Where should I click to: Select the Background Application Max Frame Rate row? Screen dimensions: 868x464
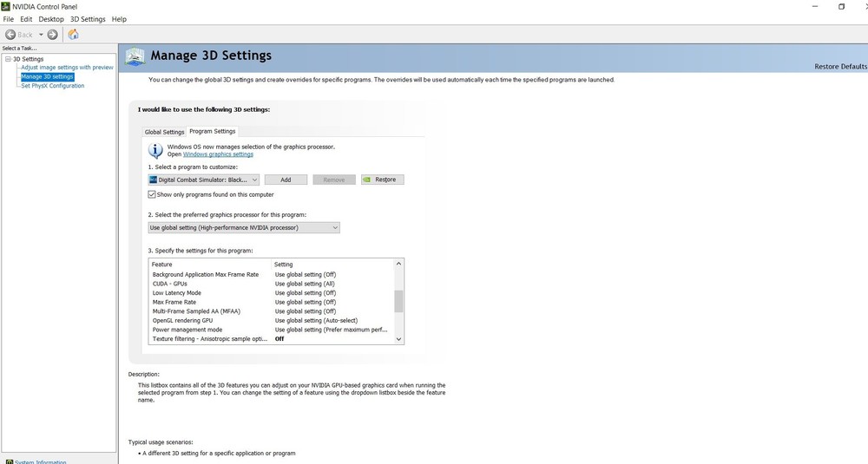(271, 274)
